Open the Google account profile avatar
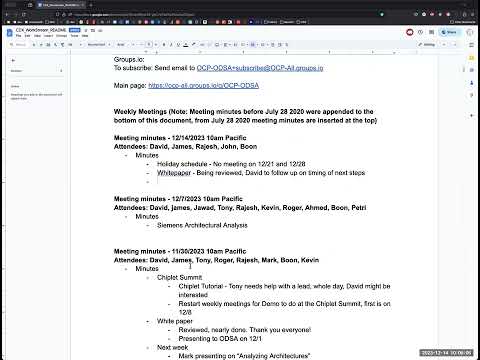The width and height of the screenshot is (480, 360). click(x=470, y=32)
